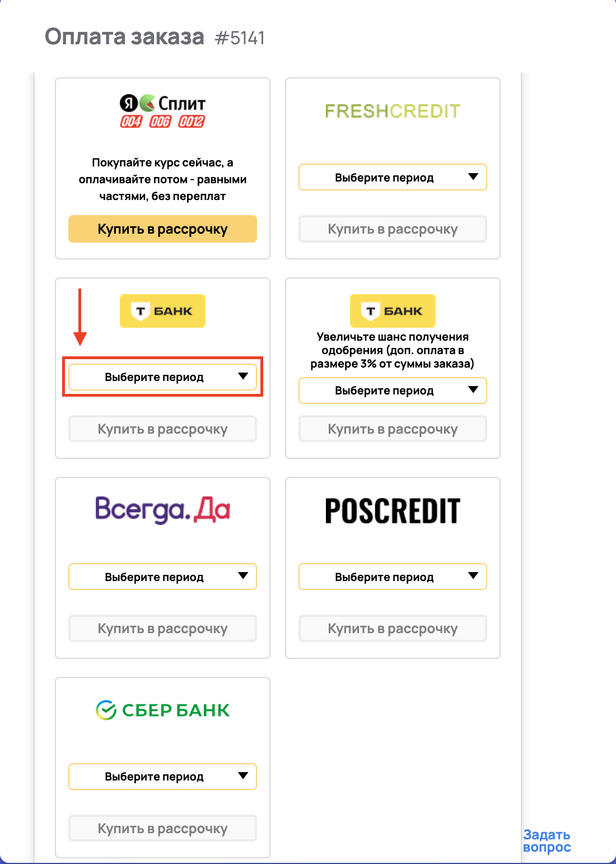Click the Yandex Split logo
The image size is (616, 864).
(162, 112)
